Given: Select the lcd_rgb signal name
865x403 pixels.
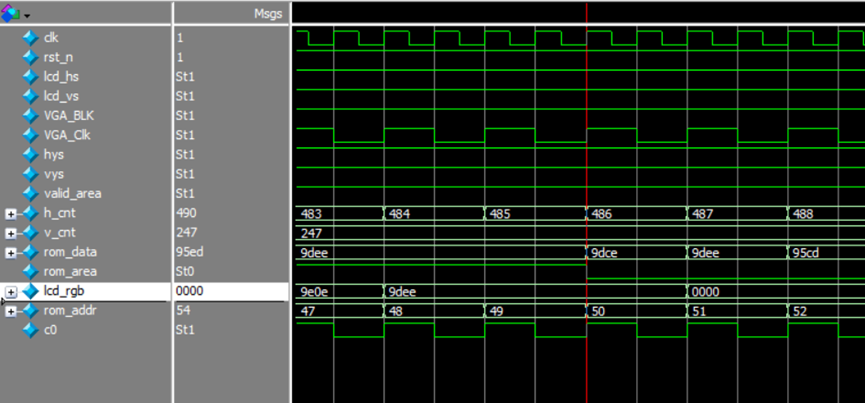Looking at the screenshot, I should pyautogui.click(x=64, y=291).
